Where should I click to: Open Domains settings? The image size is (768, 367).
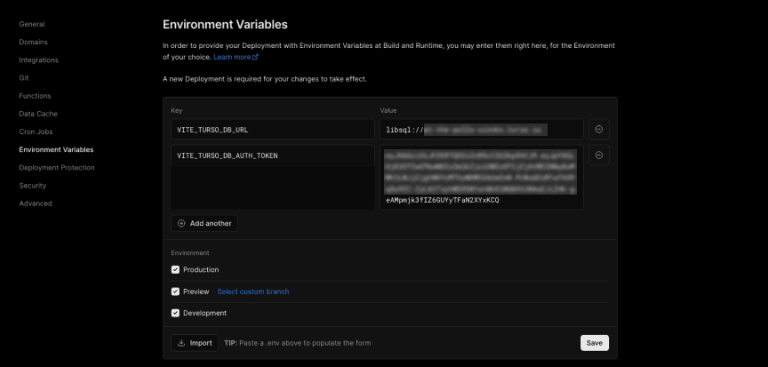tap(33, 42)
